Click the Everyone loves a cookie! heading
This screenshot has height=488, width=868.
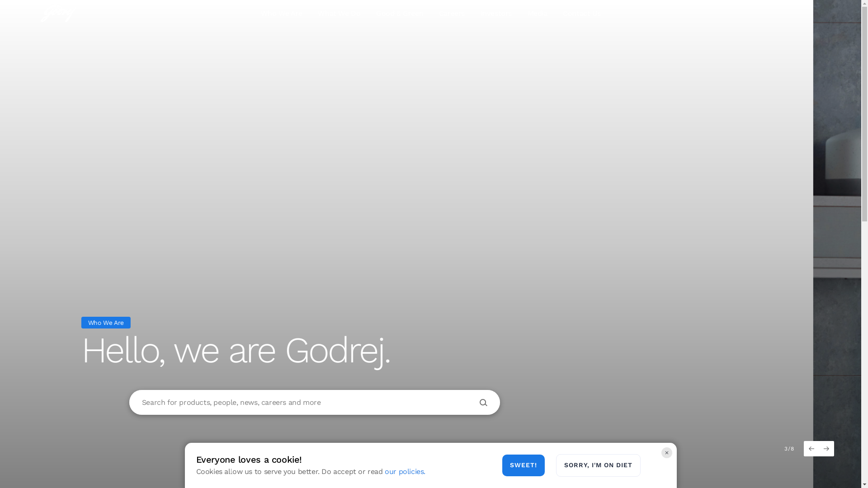pos(249,460)
